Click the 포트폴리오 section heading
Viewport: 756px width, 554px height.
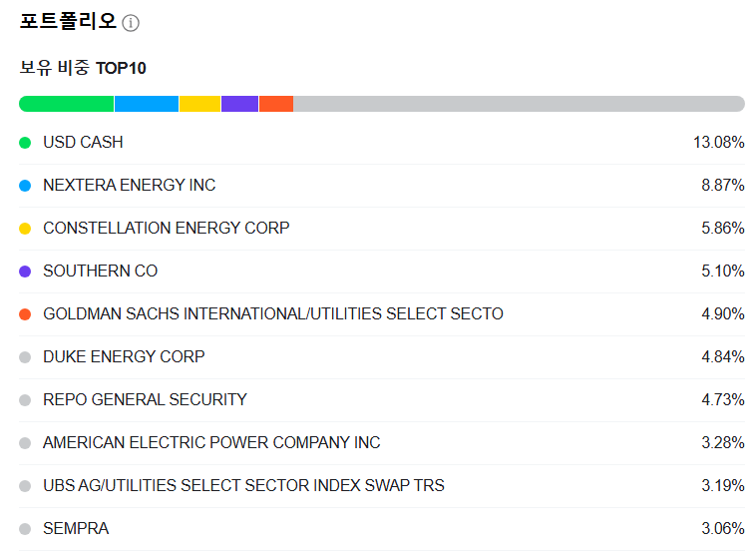coord(68,21)
